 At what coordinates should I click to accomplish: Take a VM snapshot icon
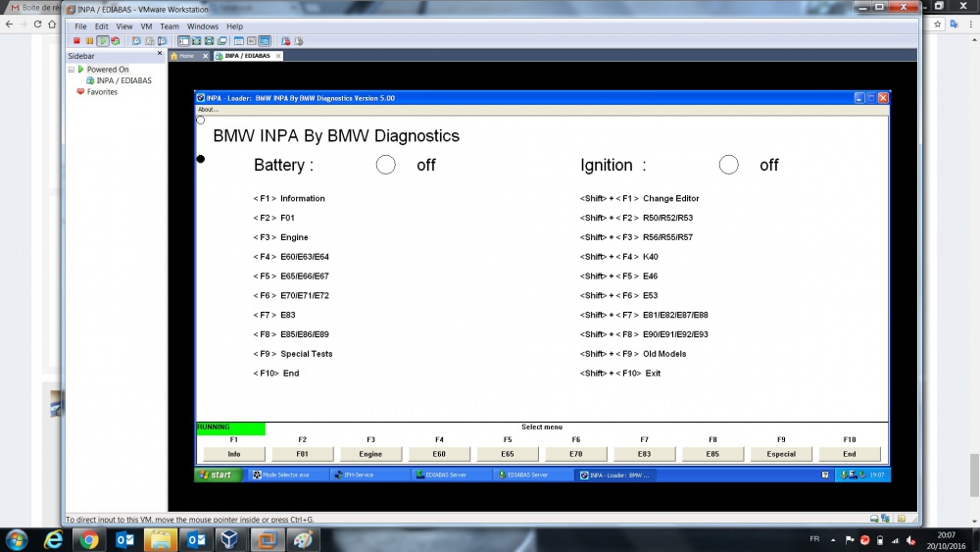pos(136,40)
